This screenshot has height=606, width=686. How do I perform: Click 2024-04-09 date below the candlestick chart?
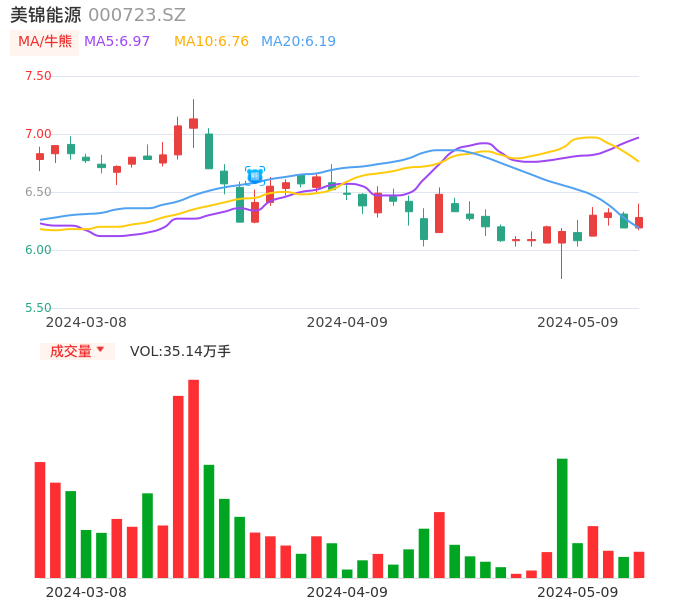346,322
